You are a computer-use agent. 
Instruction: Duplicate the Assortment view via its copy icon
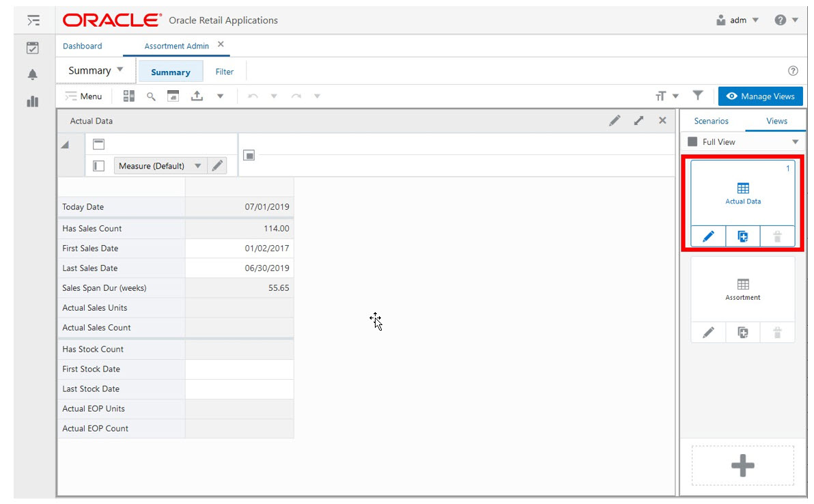coord(742,332)
